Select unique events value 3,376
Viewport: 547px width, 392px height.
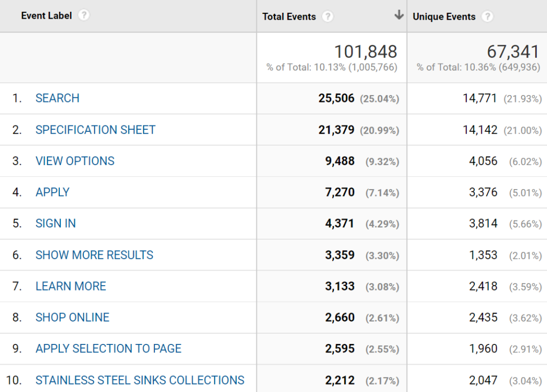point(483,192)
